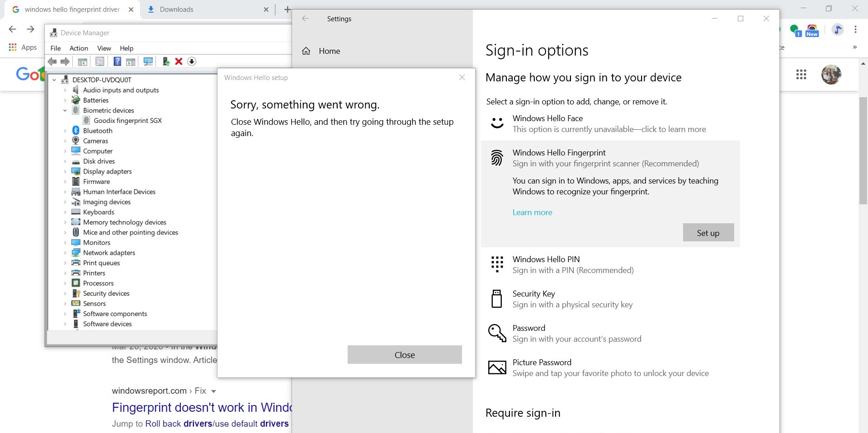Click Show/Hide Console Tree toolbar icon
The height and width of the screenshot is (433, 868).
pos(83,61)
